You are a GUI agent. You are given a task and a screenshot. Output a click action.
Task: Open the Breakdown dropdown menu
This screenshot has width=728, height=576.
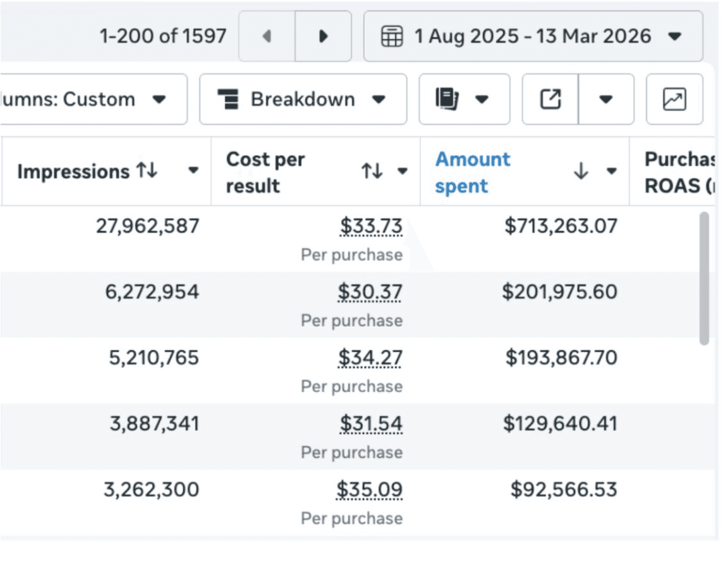click(x=302, y=99)
